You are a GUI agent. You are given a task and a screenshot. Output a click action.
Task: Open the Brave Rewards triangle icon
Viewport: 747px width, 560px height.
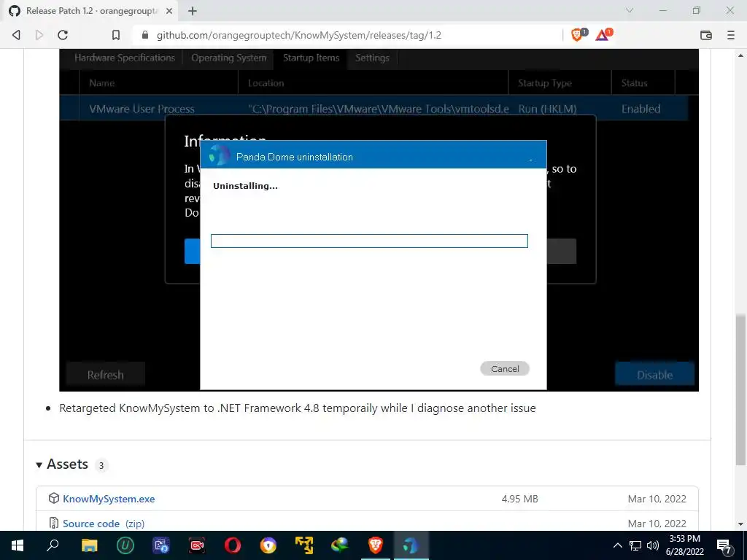pos(603,35)
